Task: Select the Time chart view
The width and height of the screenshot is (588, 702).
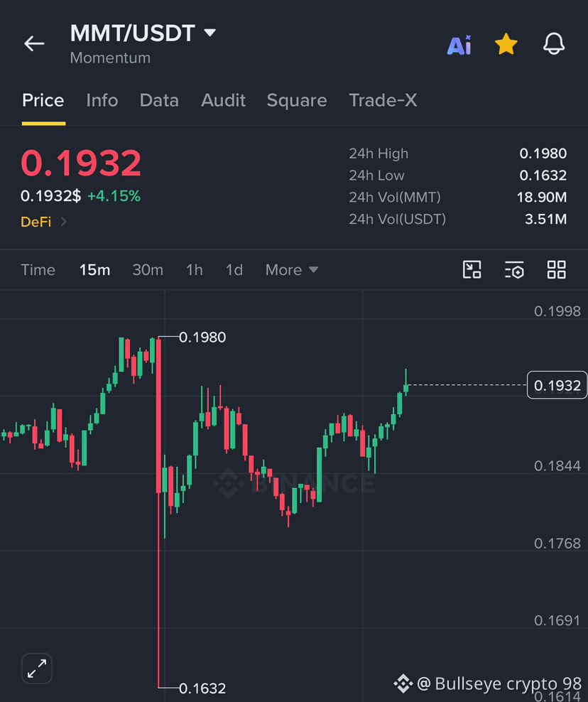Action: pyautogui.click(x=38, y=270)
